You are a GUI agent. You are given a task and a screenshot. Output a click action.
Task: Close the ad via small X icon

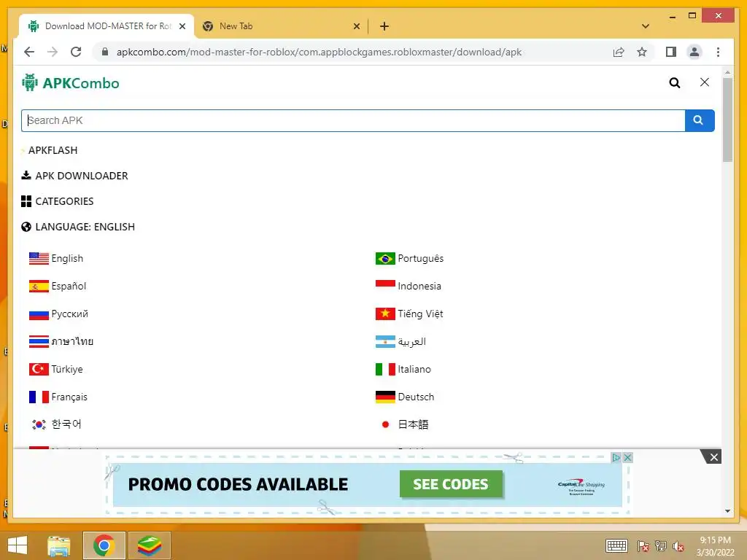[627, 458]
